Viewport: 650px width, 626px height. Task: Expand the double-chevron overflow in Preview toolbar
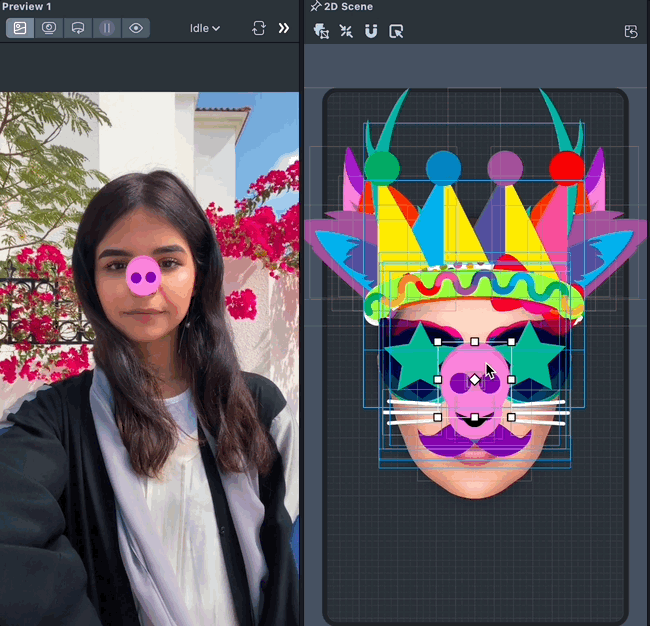point(283,28)
